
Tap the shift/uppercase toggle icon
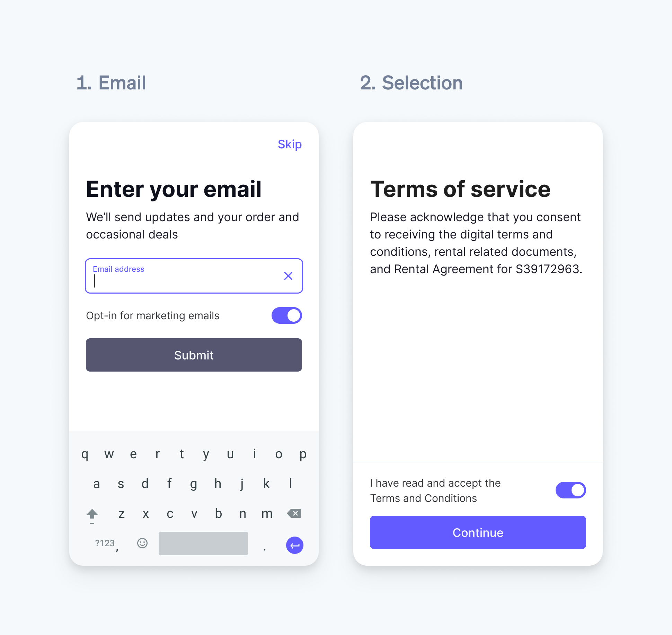point(92,513)
